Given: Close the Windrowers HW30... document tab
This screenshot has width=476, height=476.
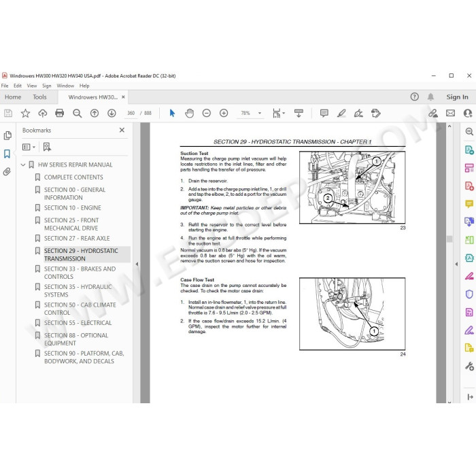Looking at the screenshot, I should [x=123, y=97].
